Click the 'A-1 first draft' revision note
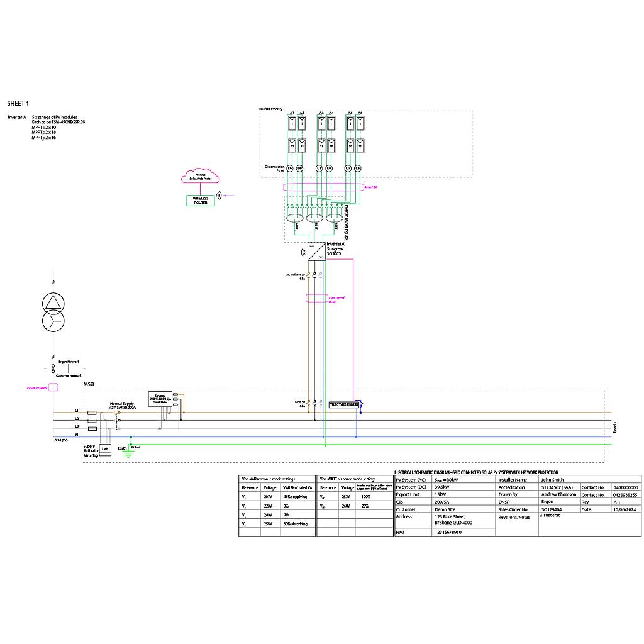This screenshot has width=644, height=644. point(550,515)
